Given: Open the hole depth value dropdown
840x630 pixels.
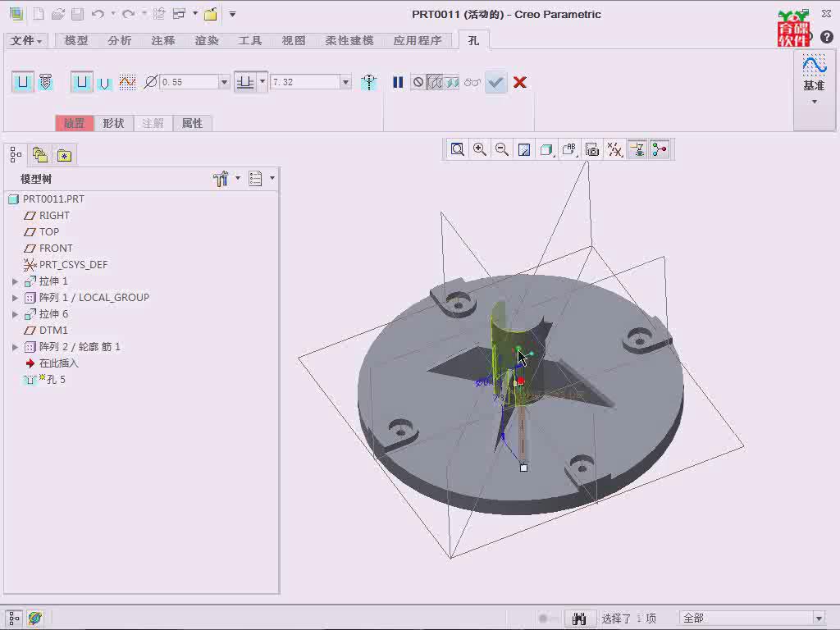Looking at the screenshot, I should click(x=345, y=82).
